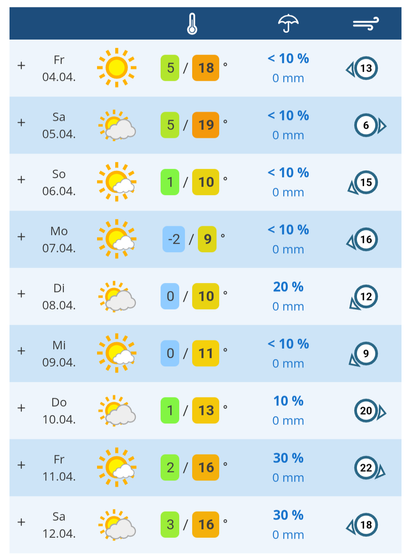Click the wind column header icon
411x559 pixels.
pyautogui.click(x=366, y=24)
